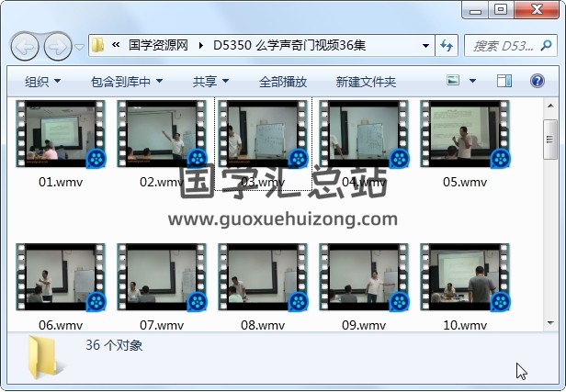Select the 05.wmv video thumbnail

point(465,134)
